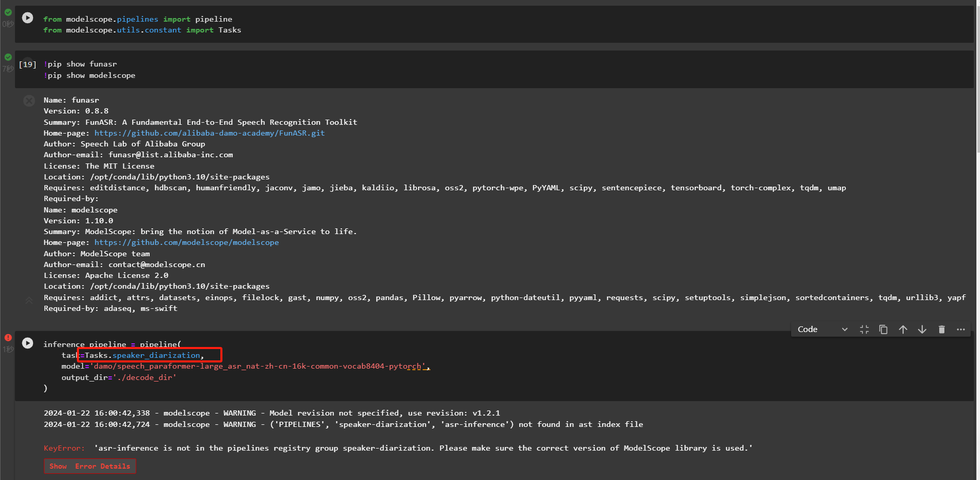Open more cell actions menu
The height and width of the screenshot is (480, 980).
click(961, 329)
